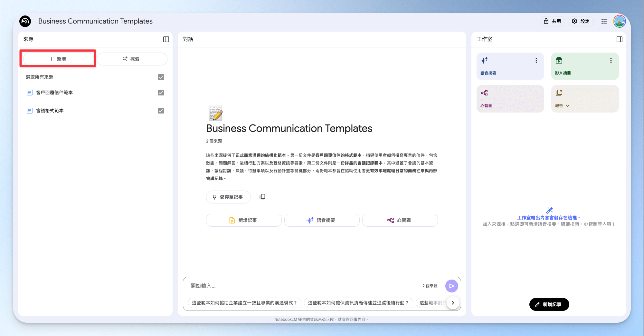Click the 共用 share button

[553, 21]
